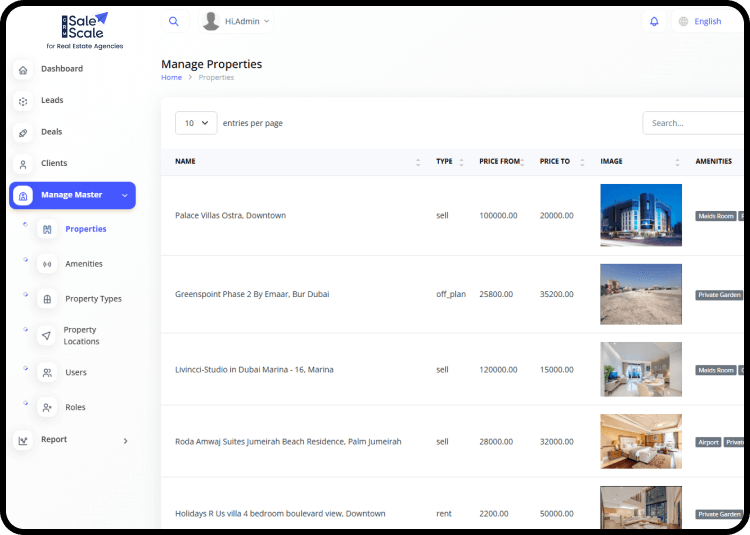Viewport: 750px width, 535px height.
Task: Sort the table by Name column
Action: [417, 161]
